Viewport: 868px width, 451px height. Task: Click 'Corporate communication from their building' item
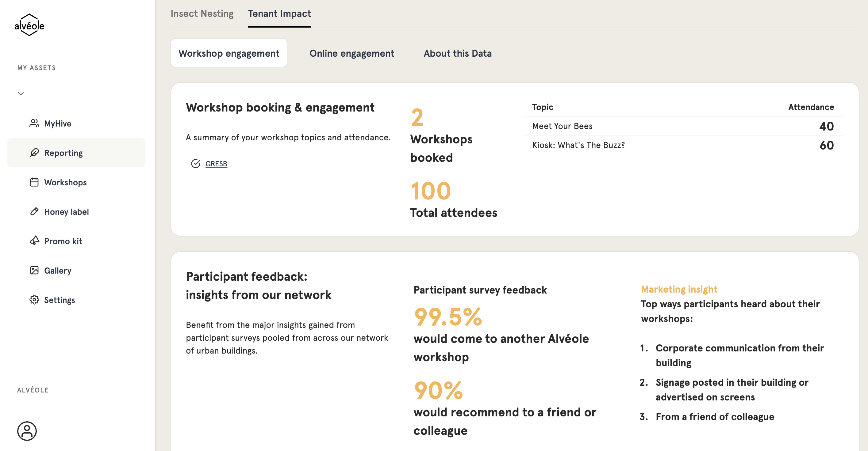pyautogui.click(x=739, y=355)
